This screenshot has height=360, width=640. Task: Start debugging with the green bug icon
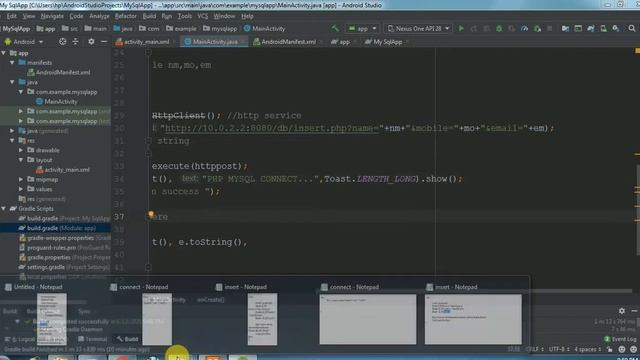pos(499,29)
